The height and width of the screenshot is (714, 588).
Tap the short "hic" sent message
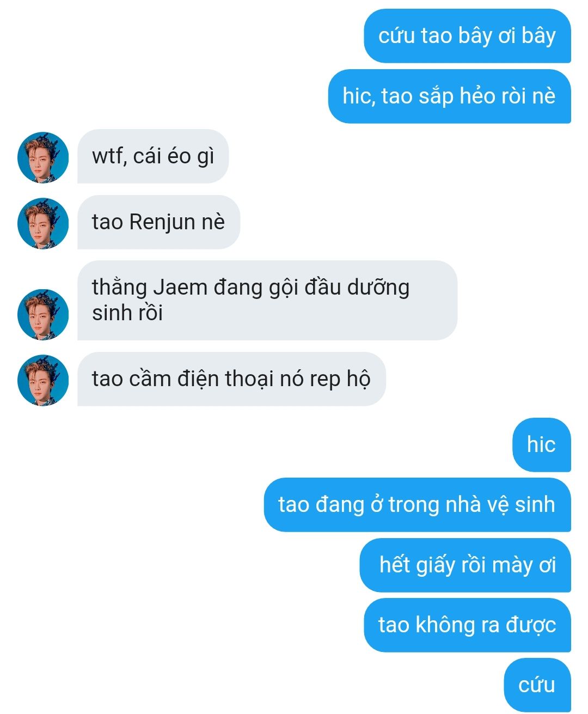tap(541, 445)
